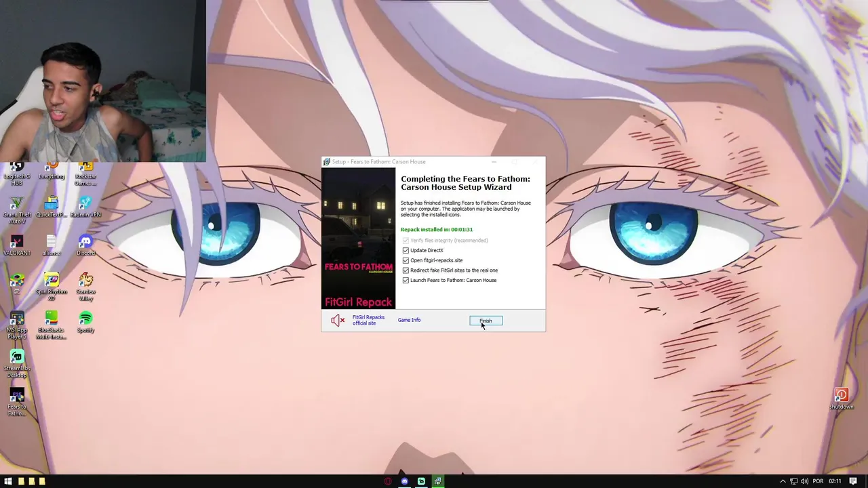This screenshot has height=488, width=868.
Task: Show hidden system tray icons
Action: 783,481
